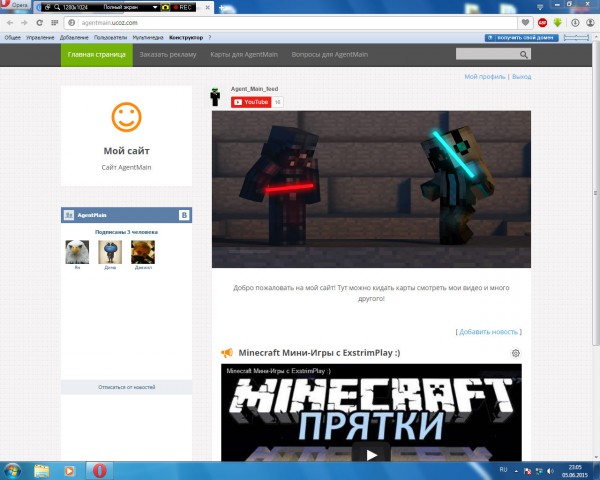Open 'Заказать рекламу' navigation tab
600x480 pixels.
168,55
